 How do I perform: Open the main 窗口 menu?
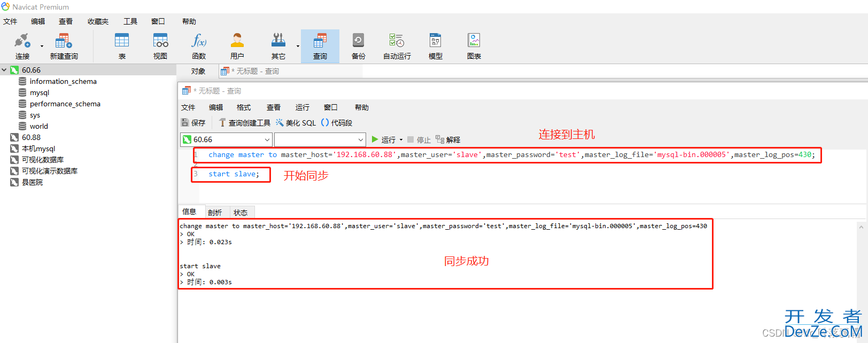[158, 21]
